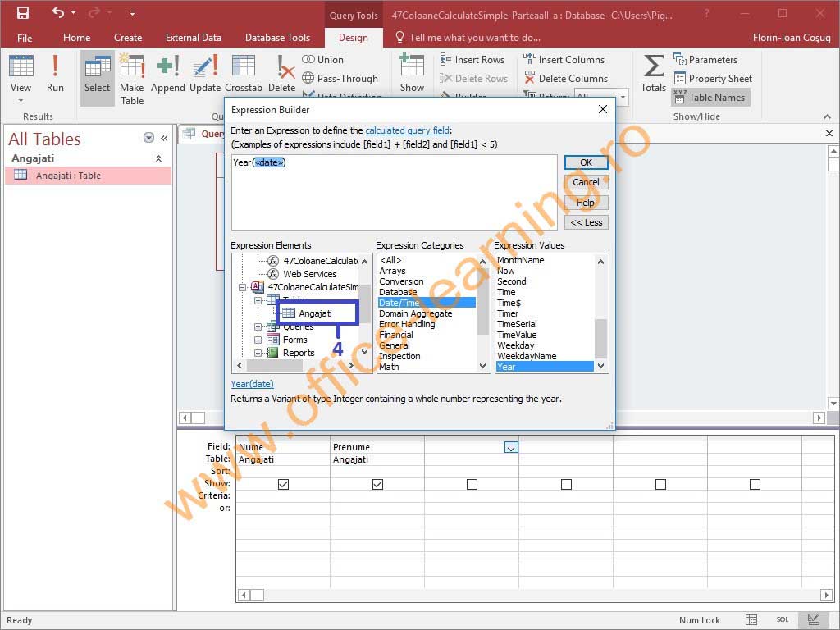840x630 pixels.
Task: Switch to the Create tab
Action: (128, 38)
